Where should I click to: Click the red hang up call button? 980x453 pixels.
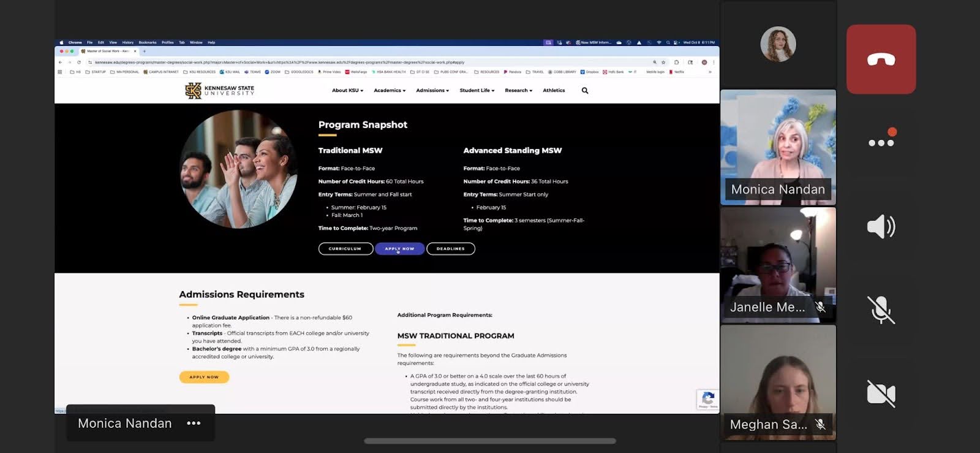coord(881,59)
